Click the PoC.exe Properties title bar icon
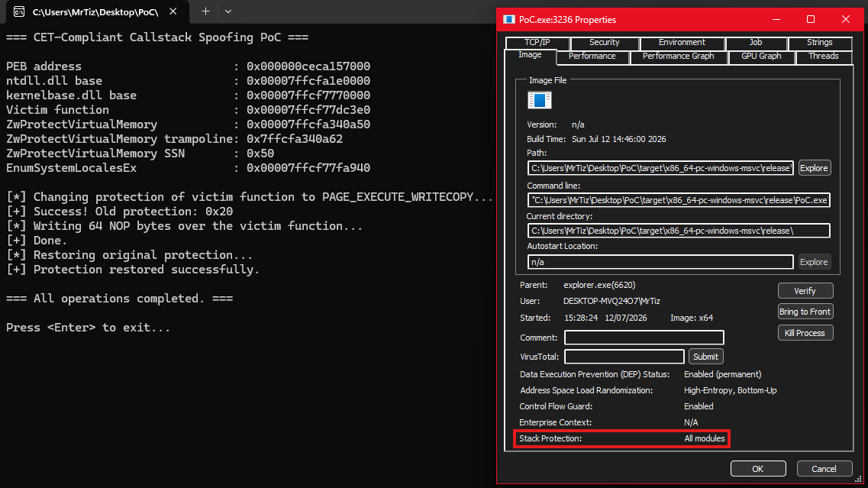Screen dimensions: 868x488 click(x=508, y=19)
